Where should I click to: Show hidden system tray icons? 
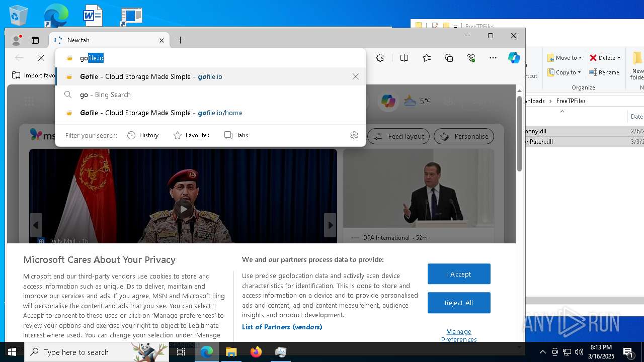(x=542, y=352)
